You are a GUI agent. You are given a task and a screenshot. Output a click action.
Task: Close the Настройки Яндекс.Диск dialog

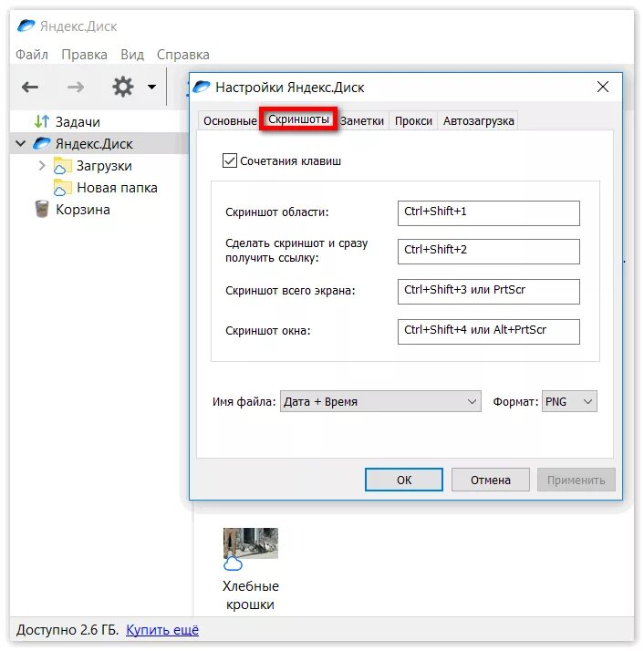coord(603,87)
